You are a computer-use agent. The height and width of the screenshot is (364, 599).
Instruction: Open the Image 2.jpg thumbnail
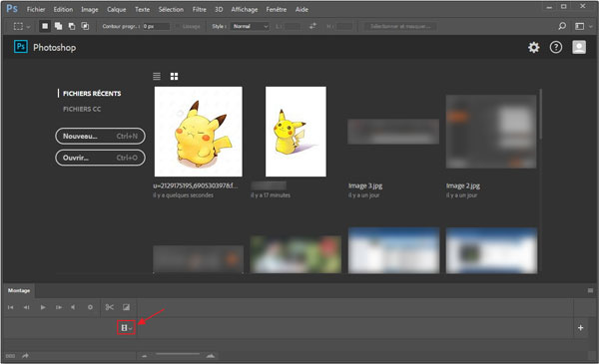tap(491, 132)
